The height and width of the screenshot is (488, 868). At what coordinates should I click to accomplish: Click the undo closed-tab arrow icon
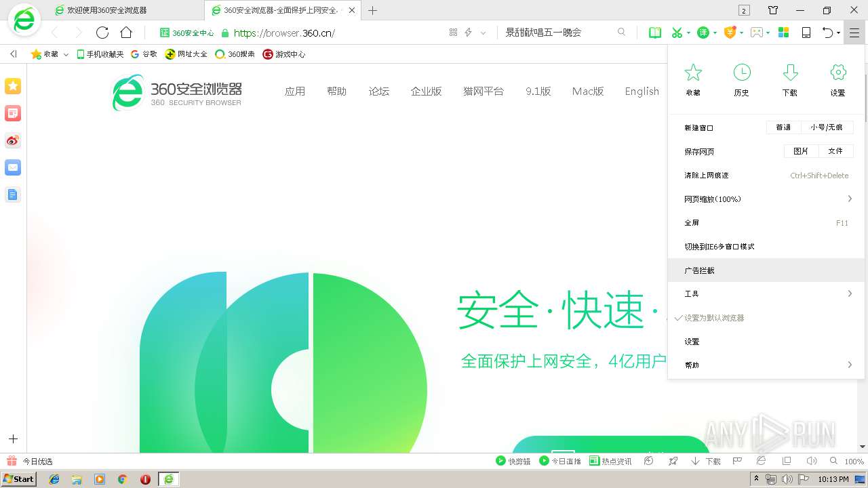click(x=827, y=33)
